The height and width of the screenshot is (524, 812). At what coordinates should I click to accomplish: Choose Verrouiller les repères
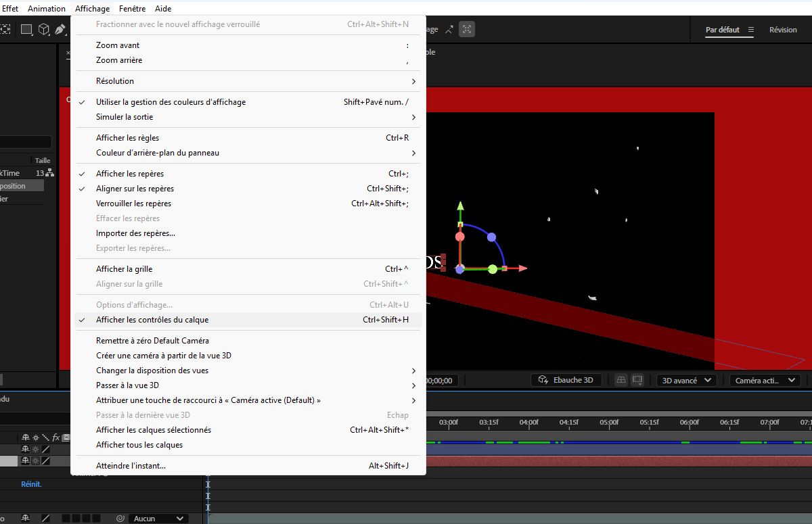tap(248, 204)
